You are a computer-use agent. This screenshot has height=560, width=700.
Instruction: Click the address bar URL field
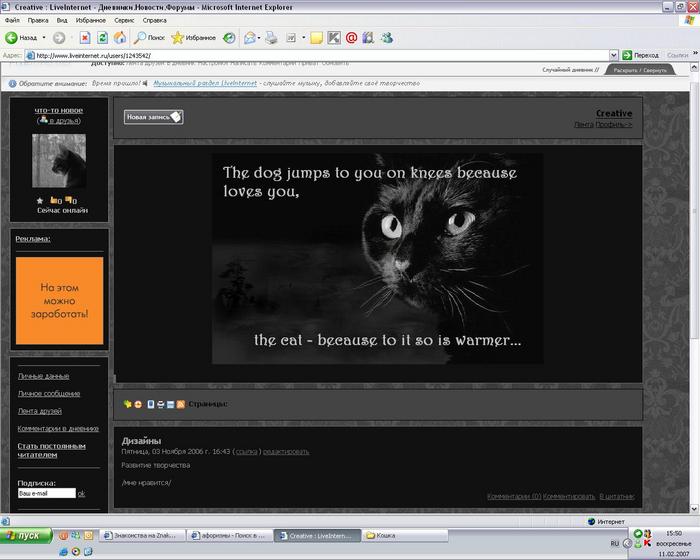point(317,55)
